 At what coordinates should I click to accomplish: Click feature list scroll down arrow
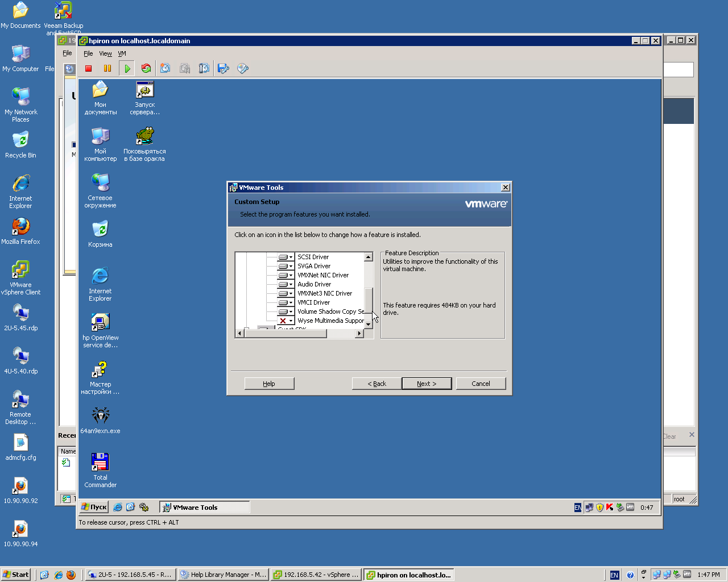point(368,325)
